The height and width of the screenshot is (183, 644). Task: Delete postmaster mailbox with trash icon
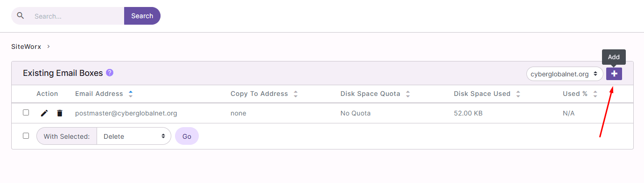point(60,113)
